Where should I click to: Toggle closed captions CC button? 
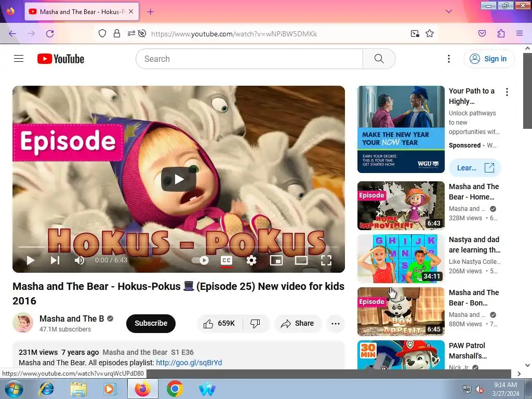pos(227,260)
